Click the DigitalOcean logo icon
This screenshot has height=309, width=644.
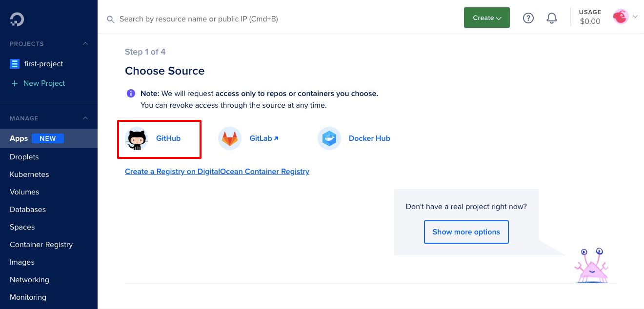[x=17, y=19]
